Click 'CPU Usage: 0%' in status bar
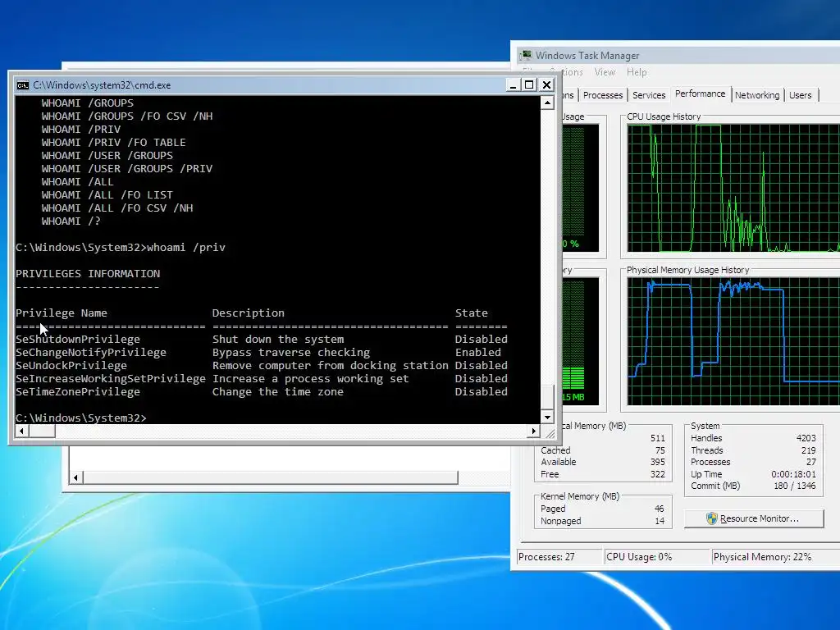Viewport: 840px width, 630px height. tap(639, 557)
